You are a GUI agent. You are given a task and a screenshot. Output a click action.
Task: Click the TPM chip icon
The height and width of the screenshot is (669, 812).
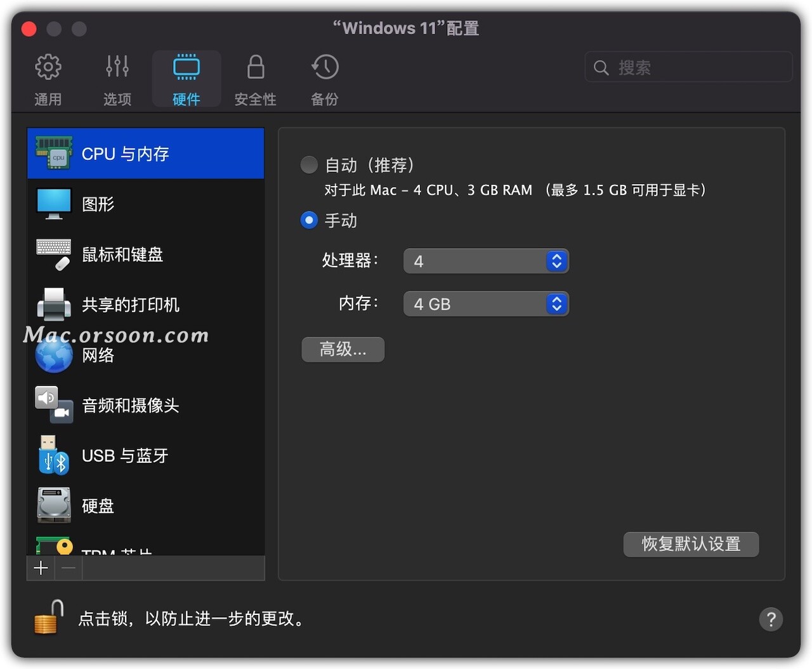point(54,546)
